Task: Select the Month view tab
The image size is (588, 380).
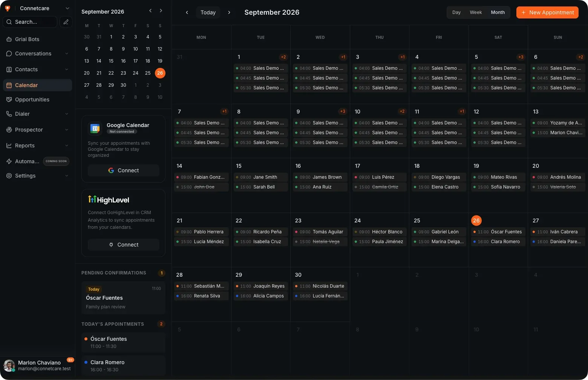Action: [498, 12]
